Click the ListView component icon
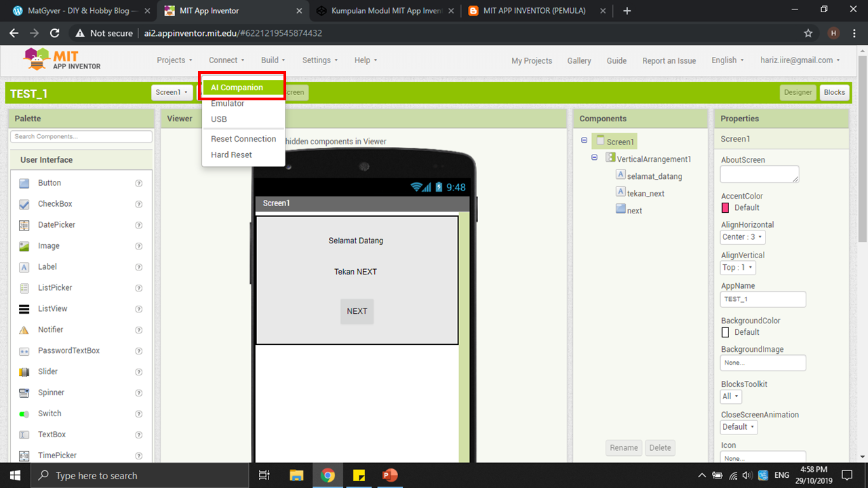868x488 pixels. click(24, 309)
